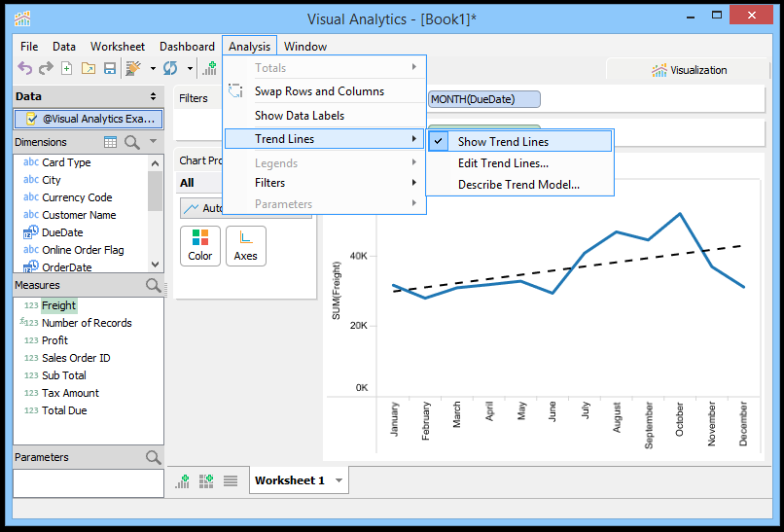Viewport: 784px width, 532px height.
Task: Expand the Trend Lines submenu arrow
Action: pyautogui.click(x=414, y=138)
